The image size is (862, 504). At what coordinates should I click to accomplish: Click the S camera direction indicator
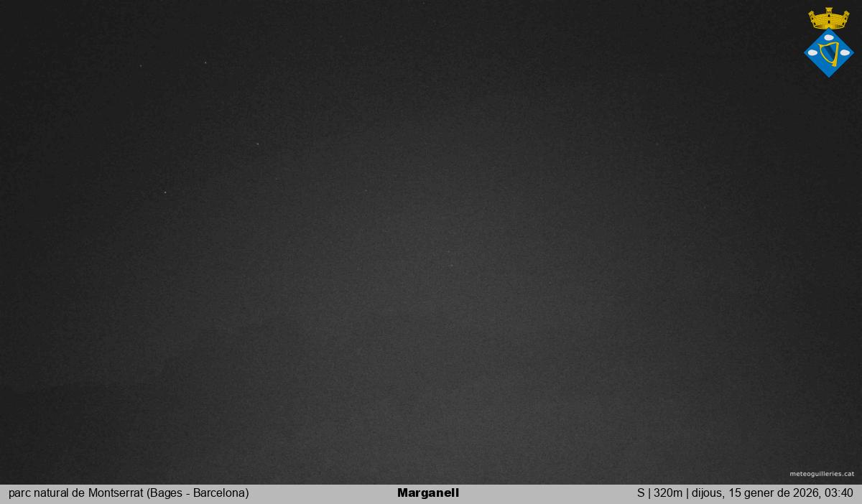641,493
